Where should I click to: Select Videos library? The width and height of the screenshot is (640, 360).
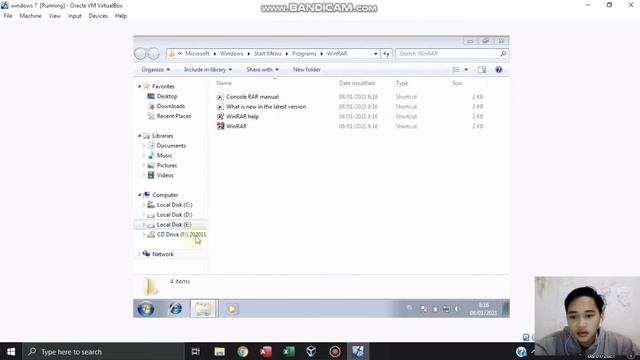coord(165,175)
